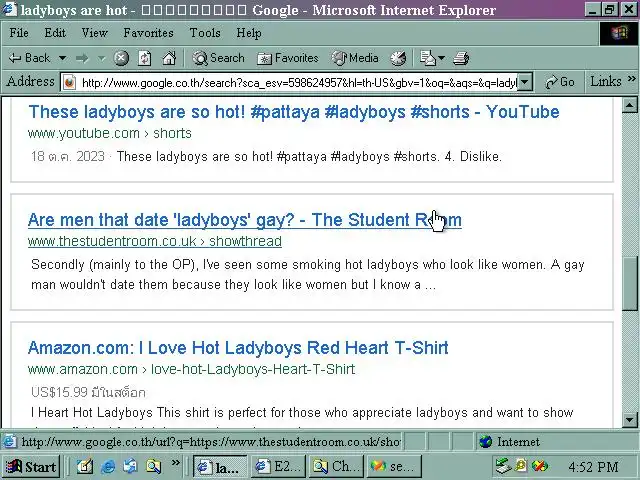Click the www.thestudentroom.co.uk showthread URL link
The width and height of the screenshot is (640, 480).
pos(155,241)
